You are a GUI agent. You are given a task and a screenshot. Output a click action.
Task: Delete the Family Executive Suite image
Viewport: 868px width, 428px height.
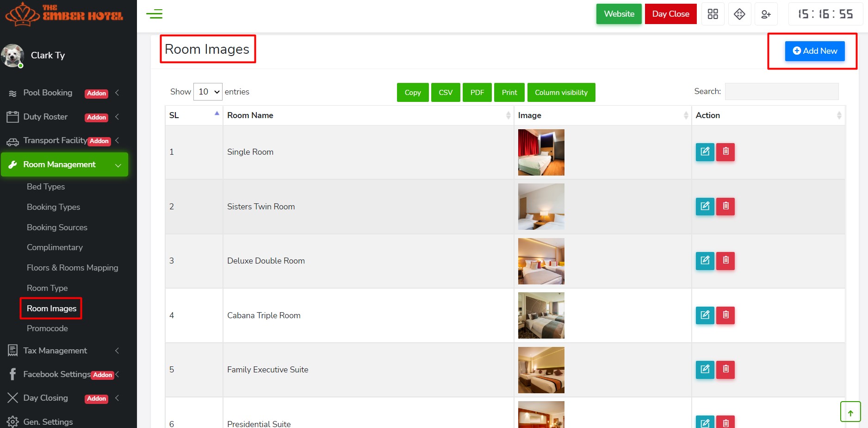click(725, 370)
